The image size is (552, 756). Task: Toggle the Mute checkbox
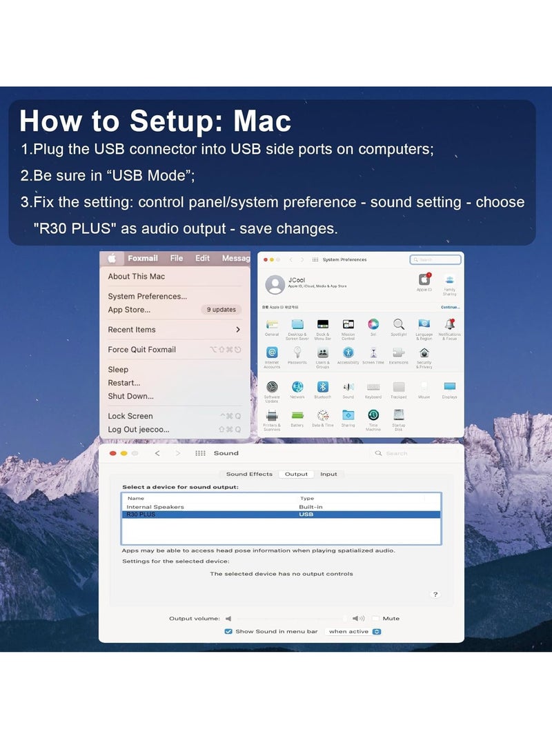pos(375,619)
